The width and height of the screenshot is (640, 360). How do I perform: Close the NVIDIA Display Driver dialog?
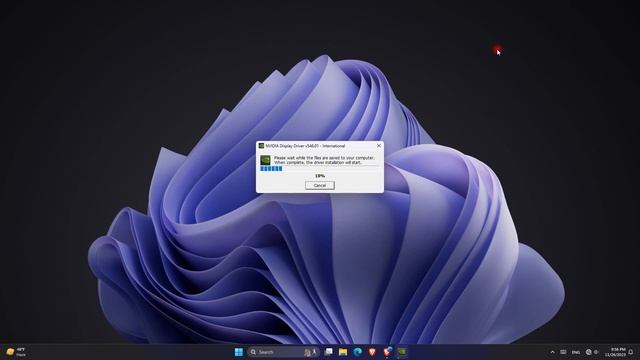[378, 146]
